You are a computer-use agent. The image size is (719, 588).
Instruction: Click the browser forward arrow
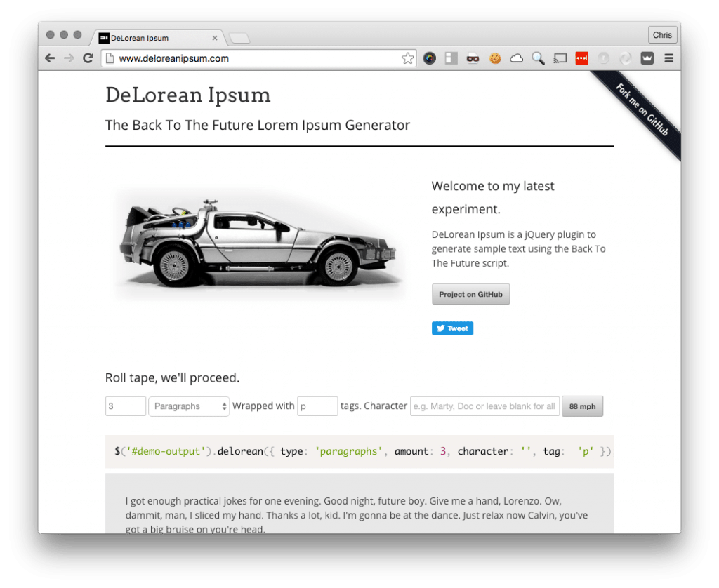point(69,58)
